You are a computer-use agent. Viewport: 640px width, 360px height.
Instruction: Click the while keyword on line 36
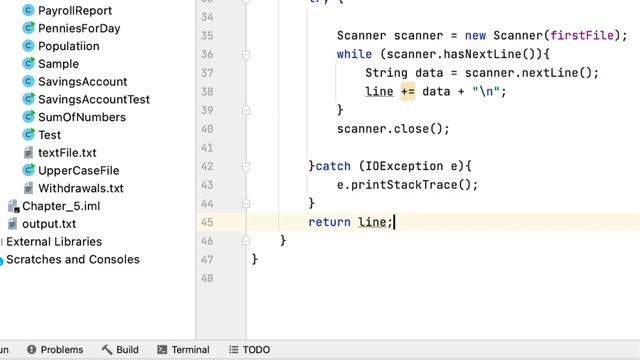click(x=354, y=54)
